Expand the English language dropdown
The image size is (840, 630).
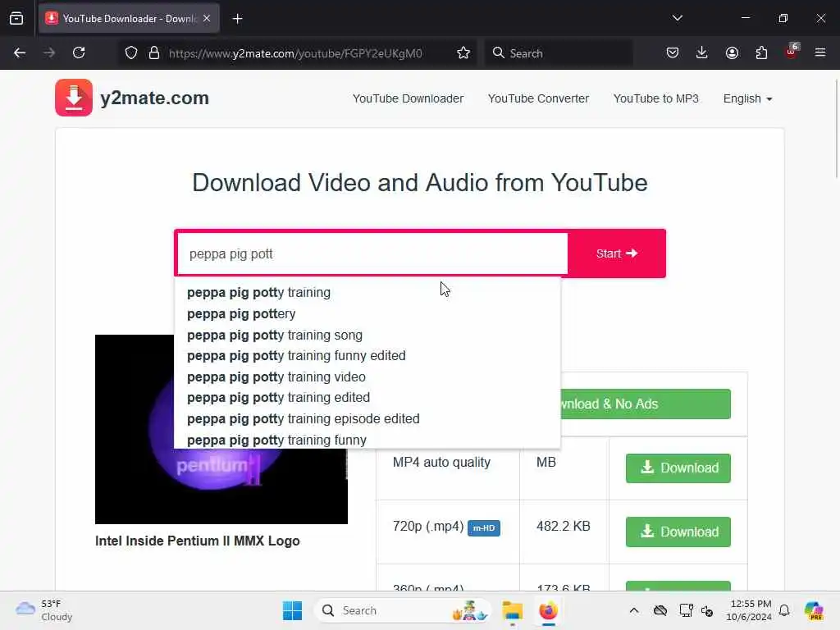[747, 98]
